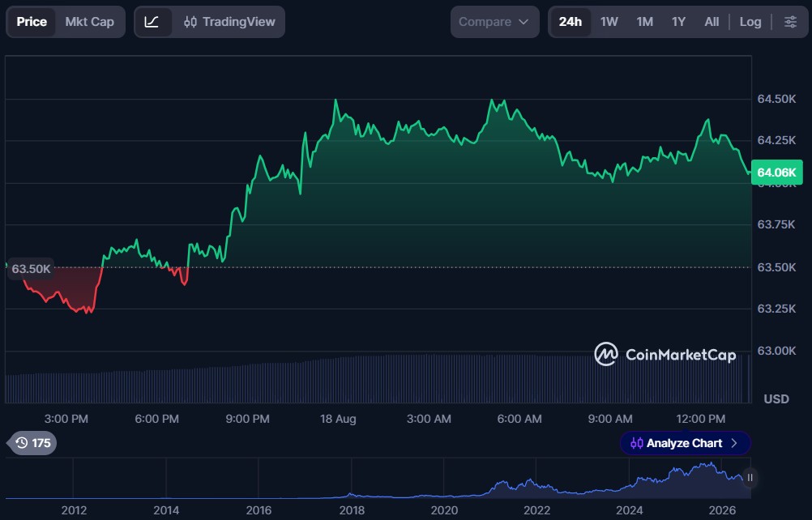This screenshot has height=520, width=812.
Task: Select the Price tab
Action: click(32, 22)
